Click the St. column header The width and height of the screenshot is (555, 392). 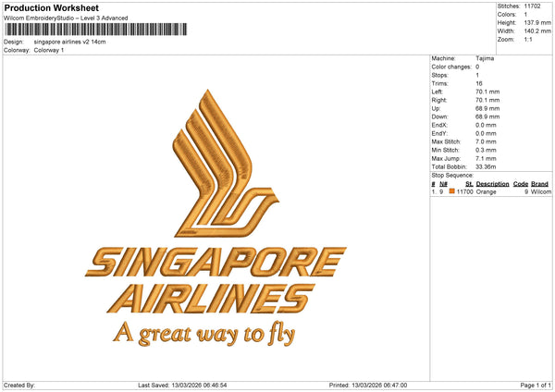tap(469, 184)
